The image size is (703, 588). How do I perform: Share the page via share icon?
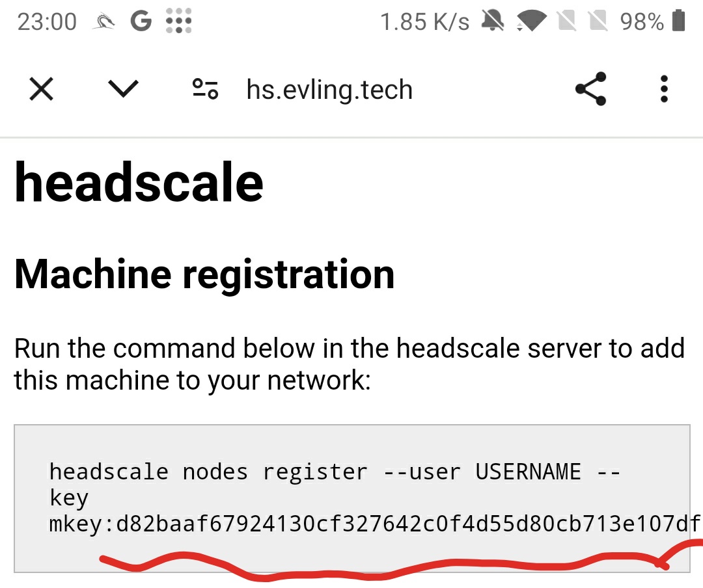pyautogui.click(x=591, y=88)
